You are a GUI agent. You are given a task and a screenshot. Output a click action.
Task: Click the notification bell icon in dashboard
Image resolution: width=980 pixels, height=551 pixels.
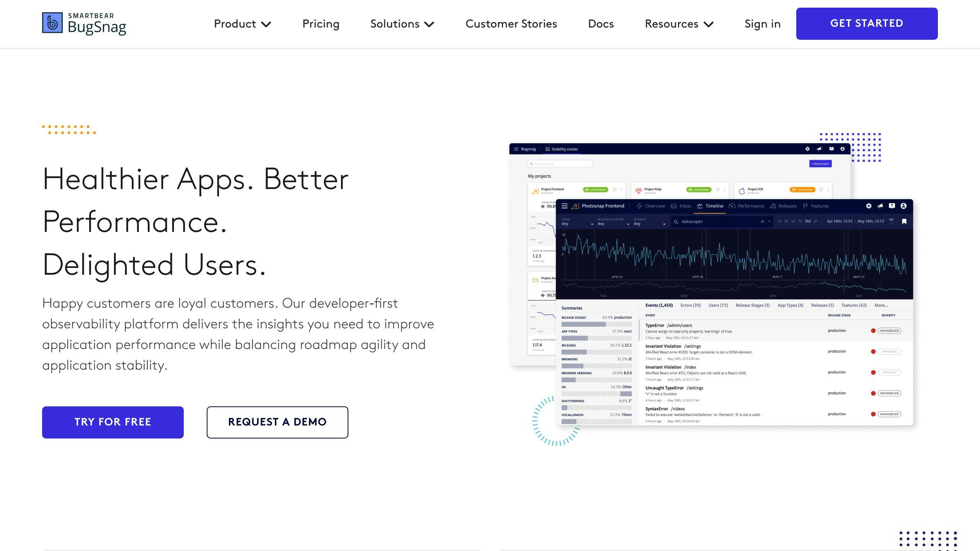[819, 149]
